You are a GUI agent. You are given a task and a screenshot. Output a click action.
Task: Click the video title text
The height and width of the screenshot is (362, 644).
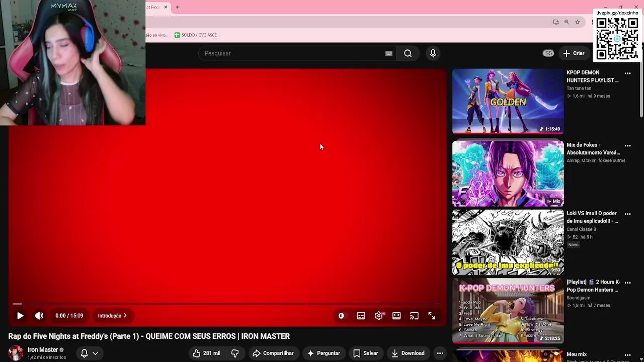[149, 336]
